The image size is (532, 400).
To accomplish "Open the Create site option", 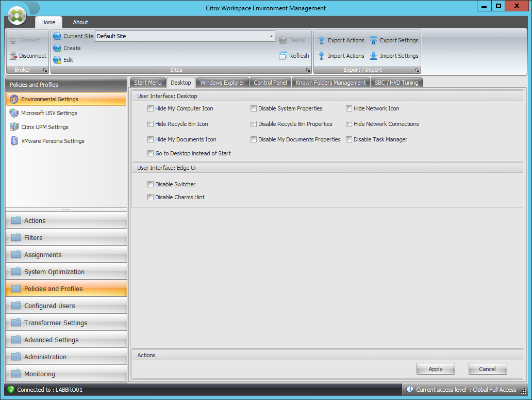I will point(68,47).
